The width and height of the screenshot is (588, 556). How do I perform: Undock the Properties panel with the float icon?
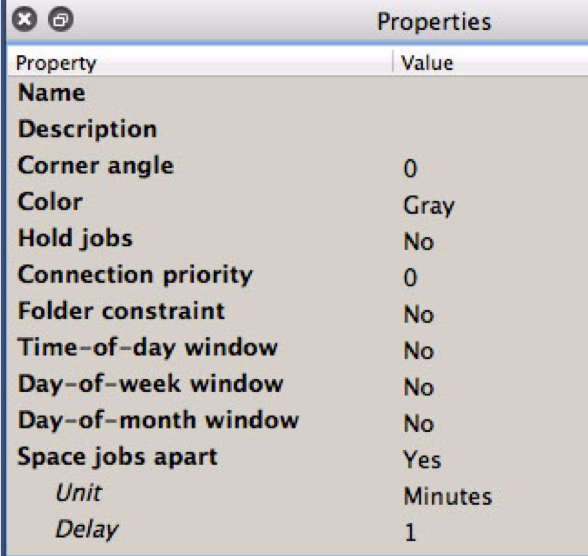click(61, 19)
